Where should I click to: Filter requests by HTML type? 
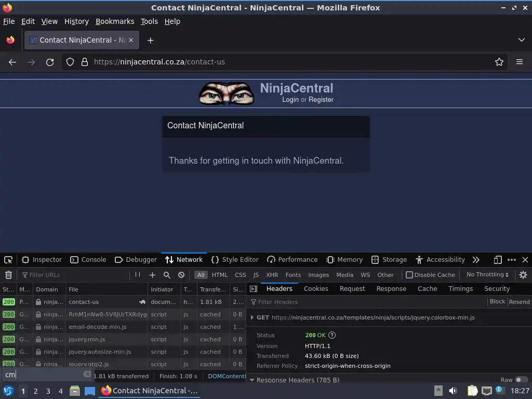(x=220, y=275)
